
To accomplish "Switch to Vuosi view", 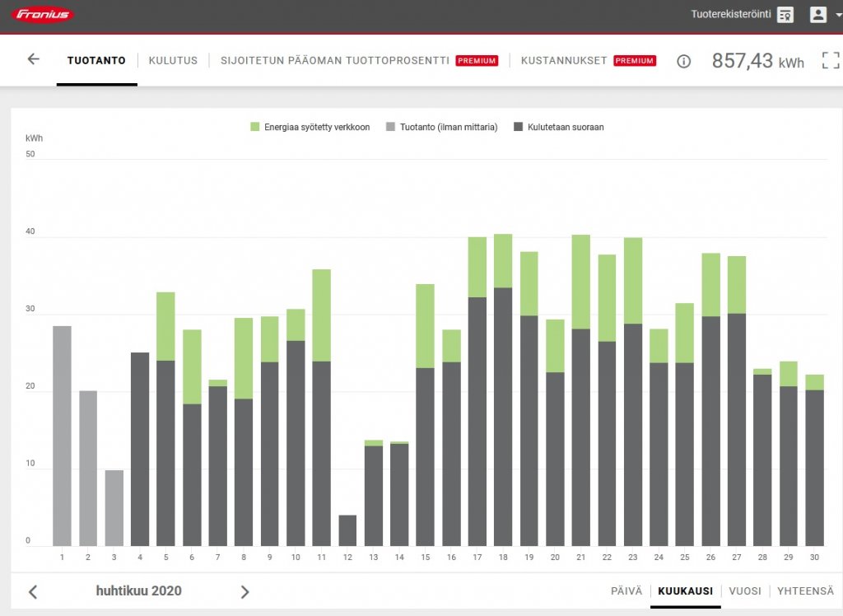I will click(x=745, y=591).
